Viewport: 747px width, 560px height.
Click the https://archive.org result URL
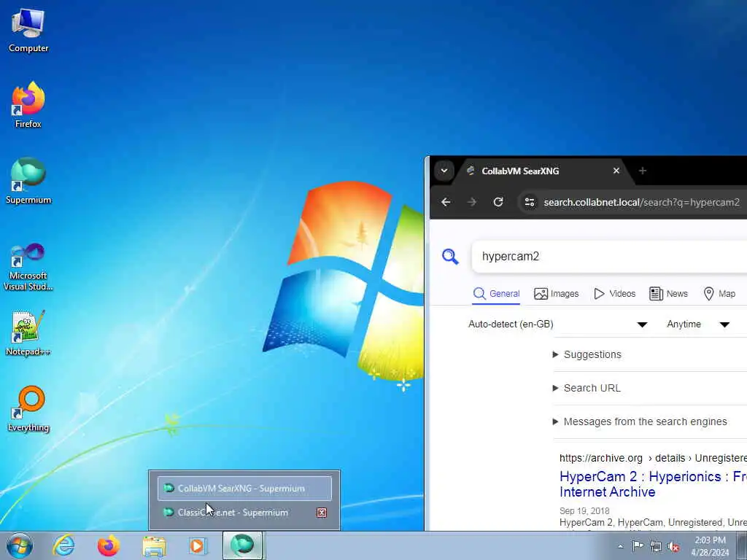(601, 458)
